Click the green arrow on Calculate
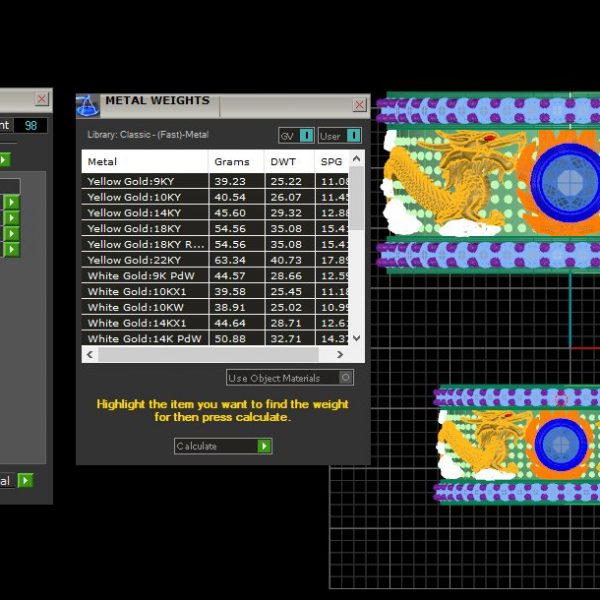Image resolution: width=600 pixels, height=600 pixels. [x=264, y=446]
